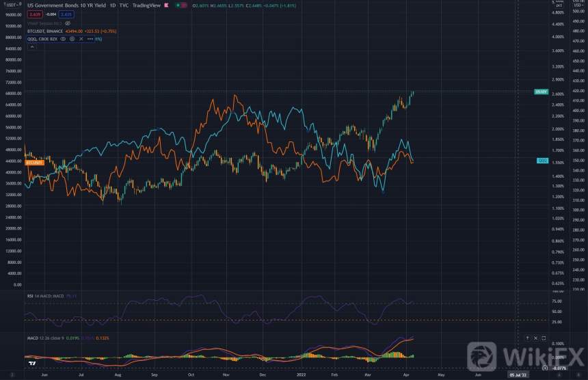Click the US10Y price label on scale
588x380 pixels.
click(x=542, y=92)
